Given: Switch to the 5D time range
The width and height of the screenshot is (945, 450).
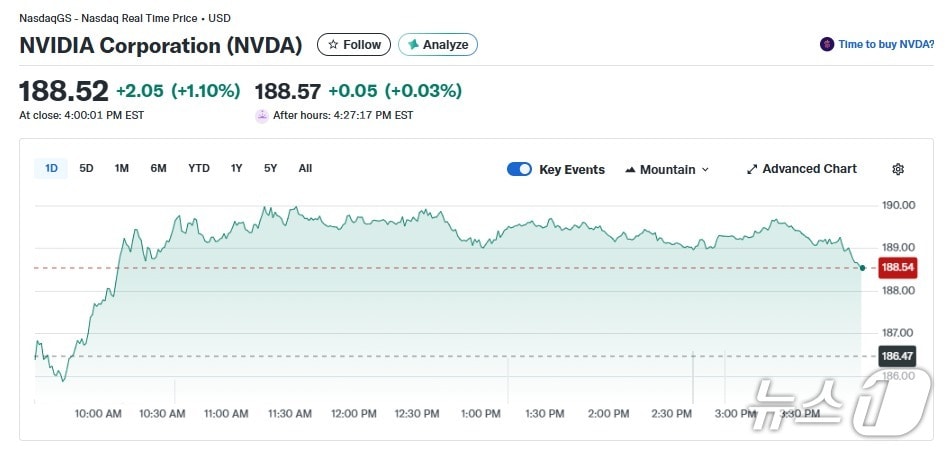Looking at the screenshot, I should pos(87,168).
